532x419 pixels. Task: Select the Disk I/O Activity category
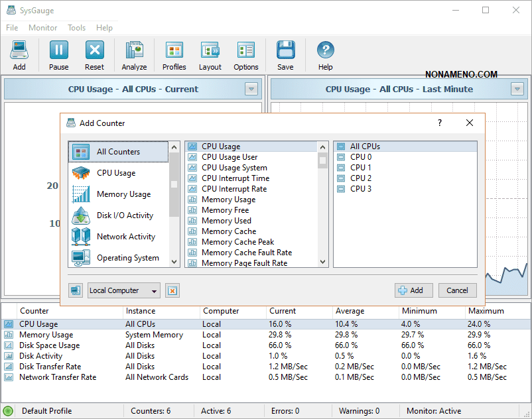pos(124,215)
